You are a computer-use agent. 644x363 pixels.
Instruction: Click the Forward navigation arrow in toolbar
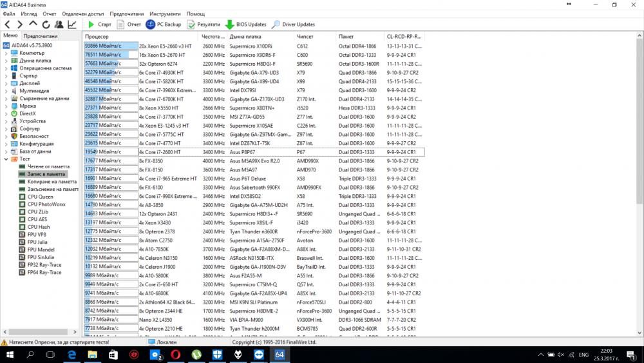tap(20, 25)
